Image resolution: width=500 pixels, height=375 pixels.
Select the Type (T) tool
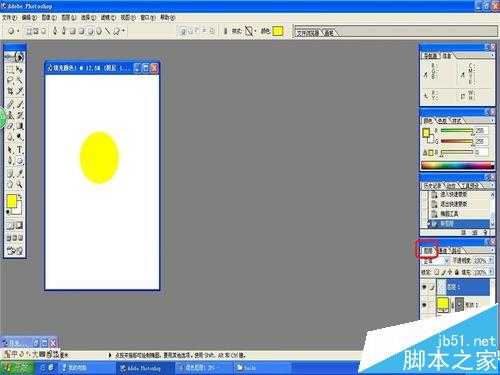20,150
